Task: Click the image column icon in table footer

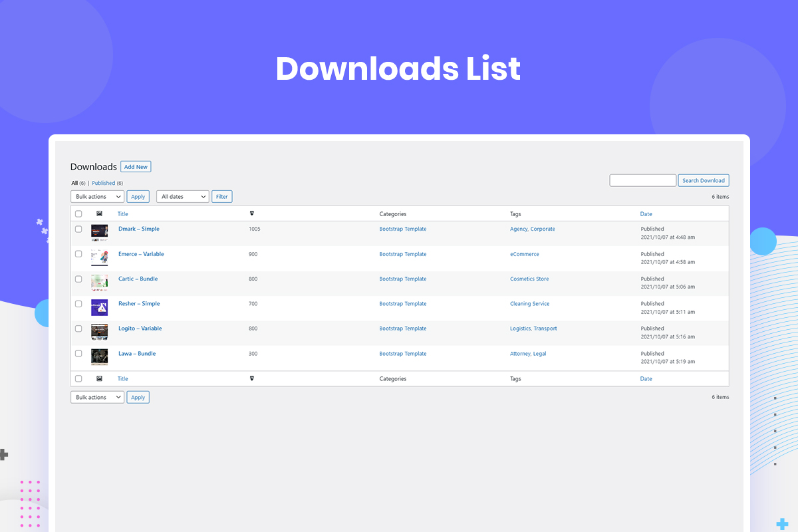Action: pyautogui.click(x=99, y=378)
